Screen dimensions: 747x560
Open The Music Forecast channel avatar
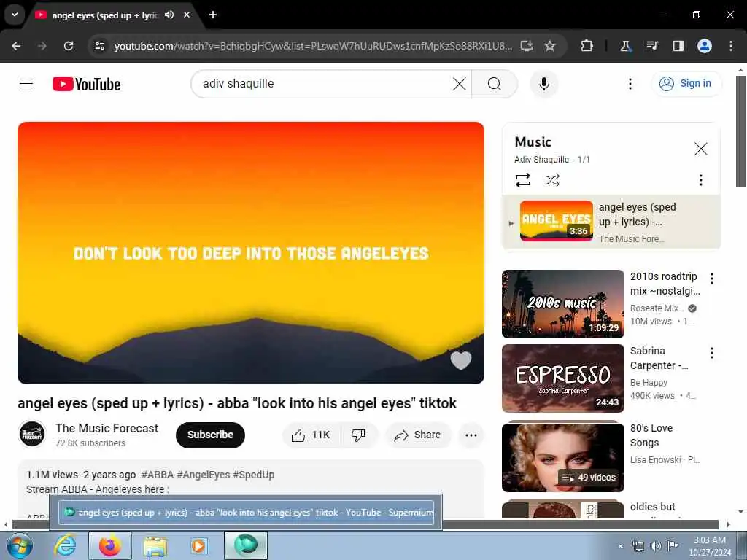point(32,435)
